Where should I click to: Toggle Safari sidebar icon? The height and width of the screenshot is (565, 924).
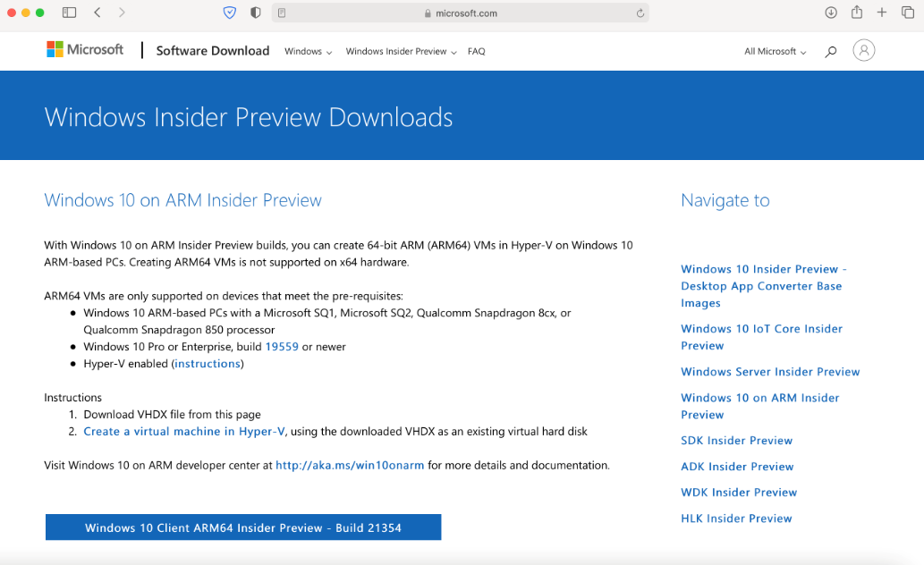pyautogui.click(x=69, y=13)
